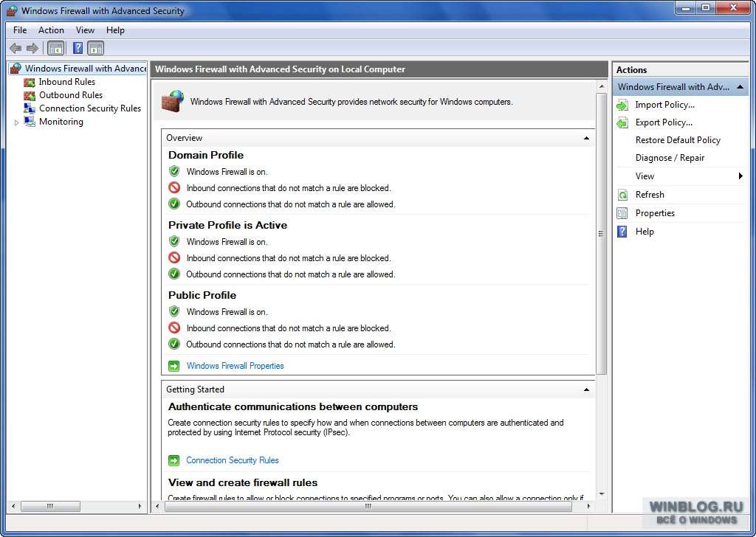Screen dimensions: 756x537
Task: Select Outbound Rules in the tree
Action: [71, 95]
